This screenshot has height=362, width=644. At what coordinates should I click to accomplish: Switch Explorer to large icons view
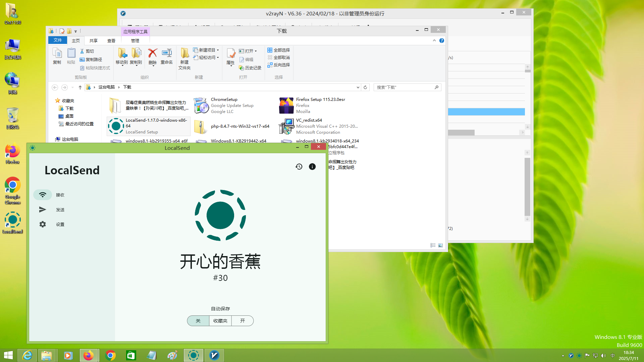pyautogui.click(x=440, y=245)
